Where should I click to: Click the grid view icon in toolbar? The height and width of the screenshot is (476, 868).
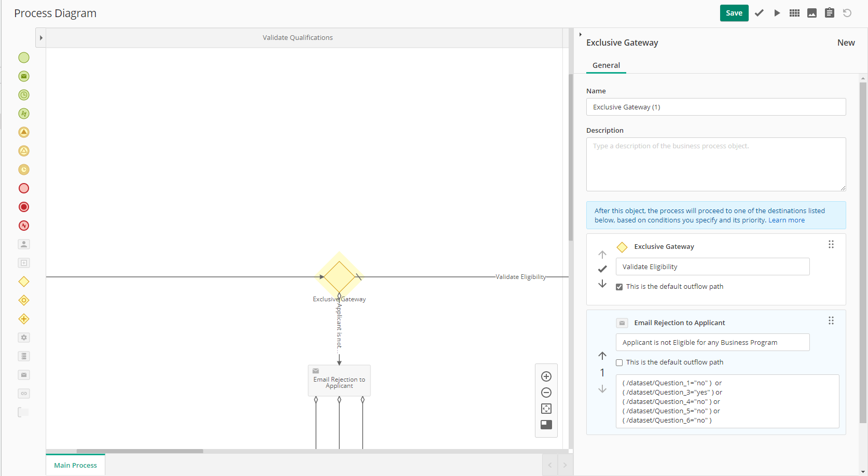pyautogui.click(x=794, y=13)
